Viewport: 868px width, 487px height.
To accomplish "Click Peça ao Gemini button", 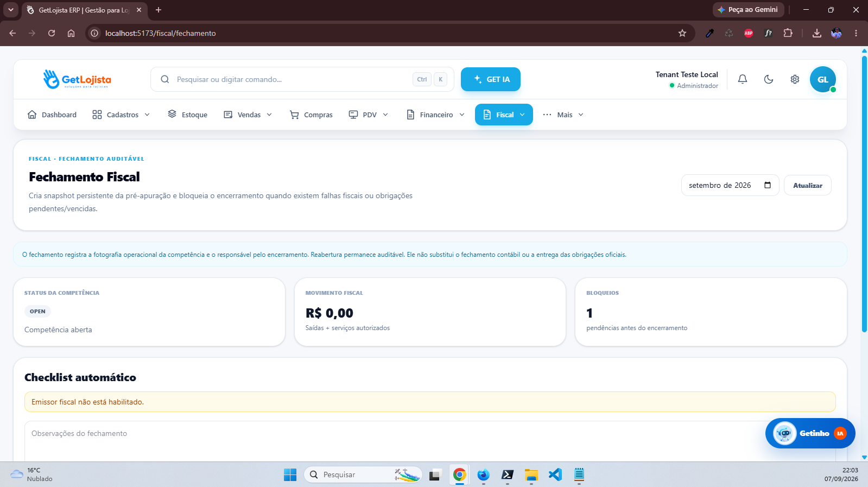I will click(748, 10).
